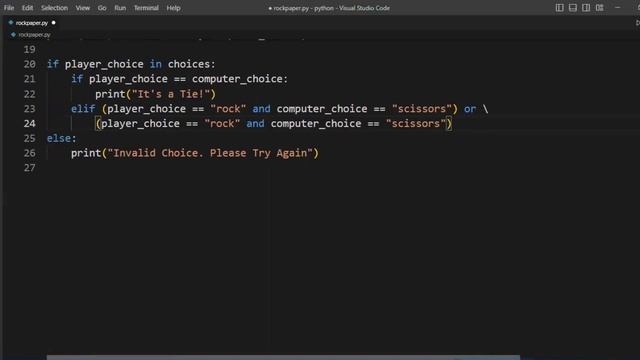Click line number 23 in the gutter
The height and width of the screenshot is (360, 640).
click(x=29, y=109)
